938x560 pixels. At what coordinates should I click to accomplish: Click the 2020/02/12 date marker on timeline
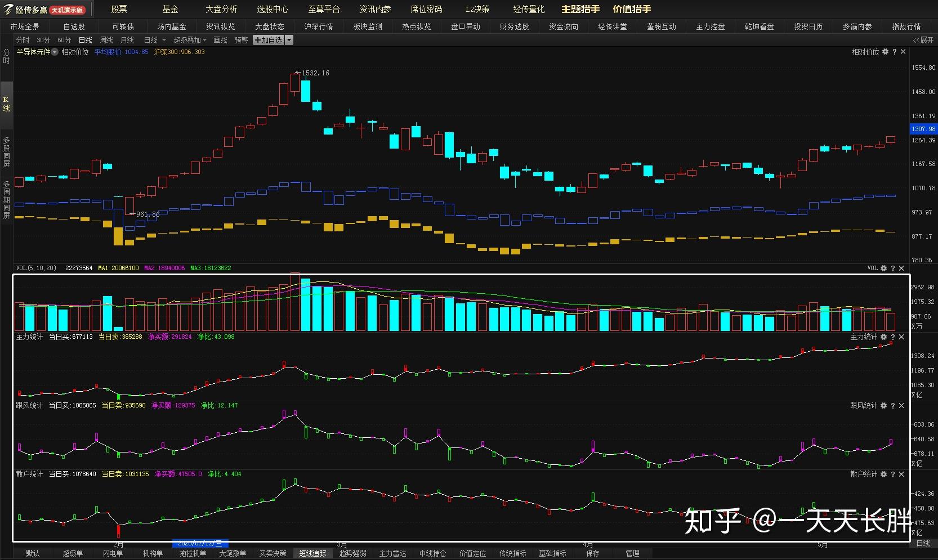(200, 544)
